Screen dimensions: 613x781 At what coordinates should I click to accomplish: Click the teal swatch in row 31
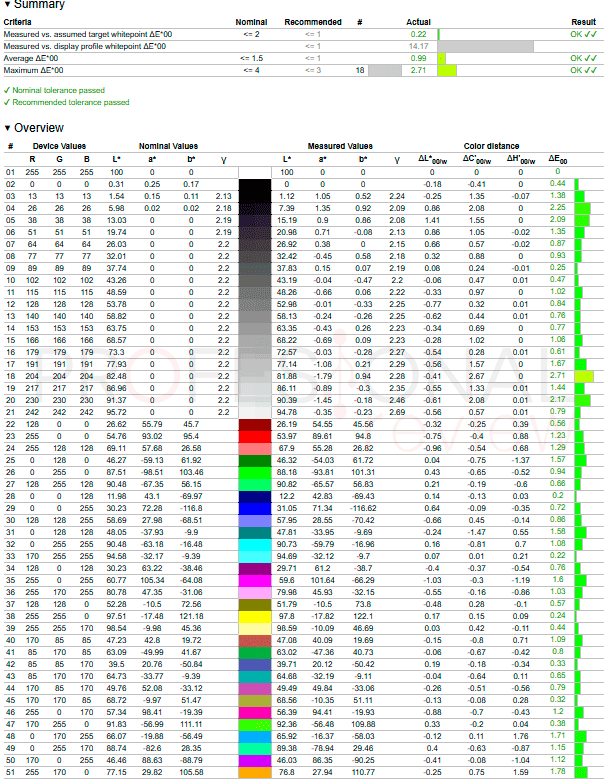point(255,532)
